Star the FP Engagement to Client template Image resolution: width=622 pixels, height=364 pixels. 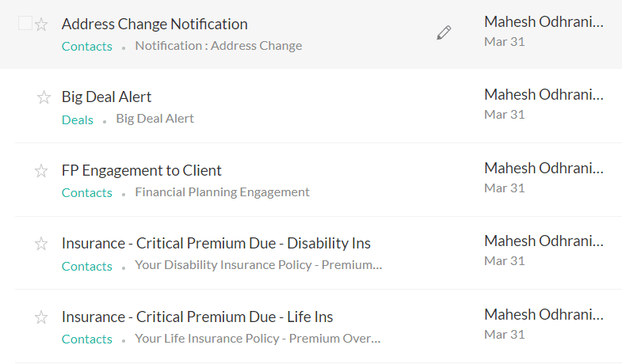pyautogui.click(x=42, y=171)
